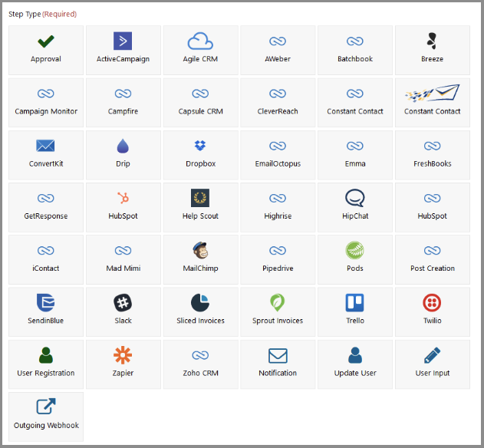The image size is (484, 448).
Task: Choose the iContact step type
Action: 46,259
